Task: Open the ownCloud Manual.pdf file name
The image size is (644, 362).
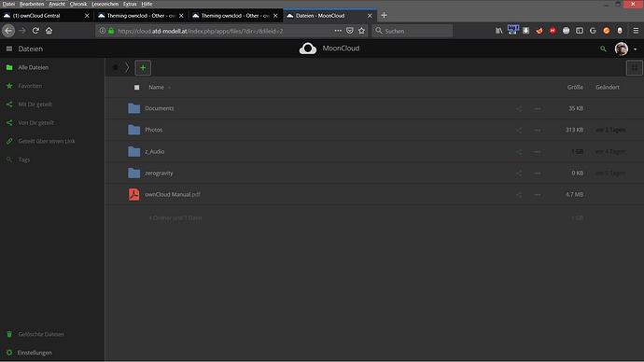Action: 173,194
